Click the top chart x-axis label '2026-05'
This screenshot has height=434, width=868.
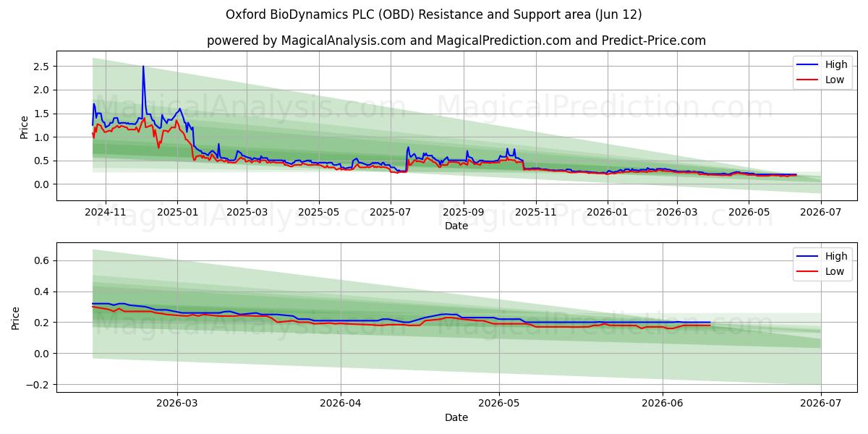pos(749,212)
